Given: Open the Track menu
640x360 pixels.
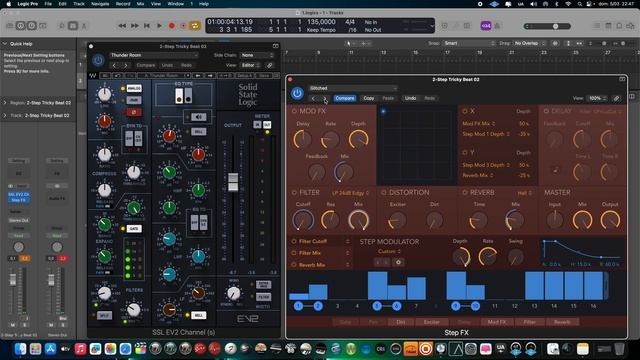Looking at the screenshot, I should [79, 4].
